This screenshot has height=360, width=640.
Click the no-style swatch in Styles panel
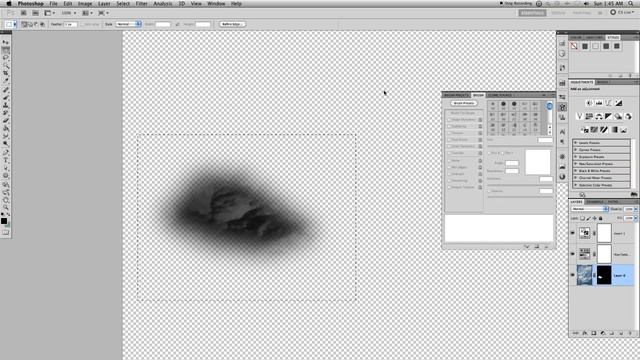pos(574,46)
